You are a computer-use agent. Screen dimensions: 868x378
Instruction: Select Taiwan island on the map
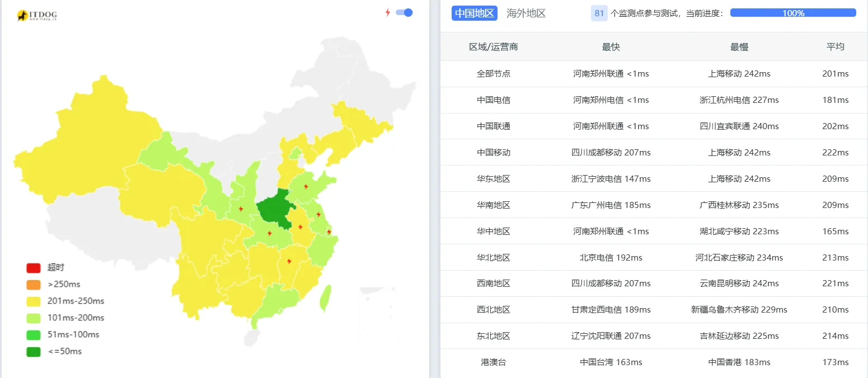click(x=325, y=298)
